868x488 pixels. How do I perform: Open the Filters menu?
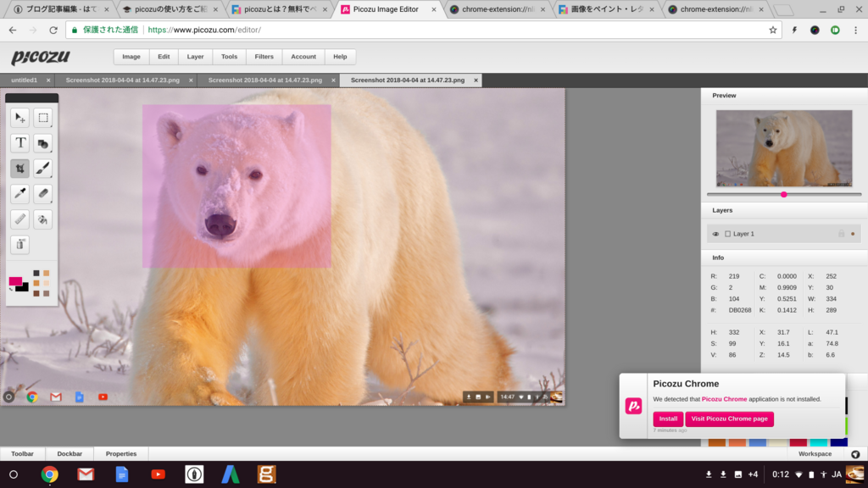pyautogui.click(x=264, y=57)
